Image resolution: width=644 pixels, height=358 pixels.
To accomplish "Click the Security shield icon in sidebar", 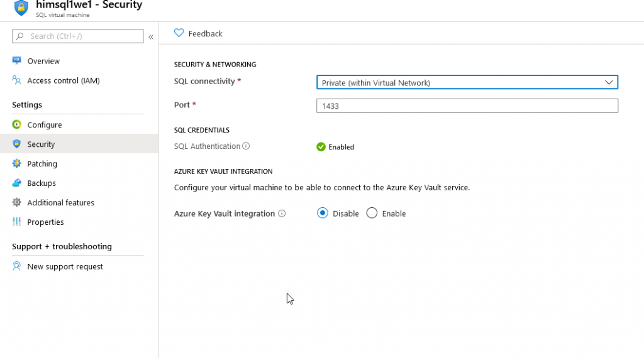I will tap(16, 144).
